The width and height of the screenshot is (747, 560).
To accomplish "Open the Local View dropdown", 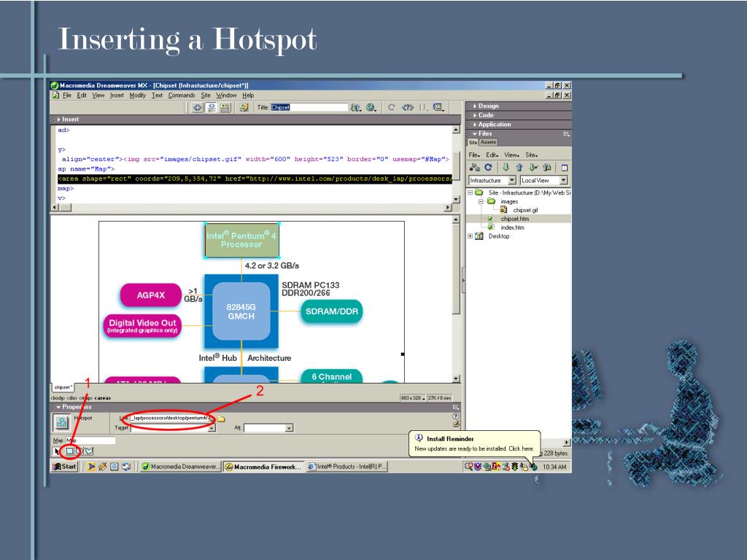I will click(x=564, y=181).
